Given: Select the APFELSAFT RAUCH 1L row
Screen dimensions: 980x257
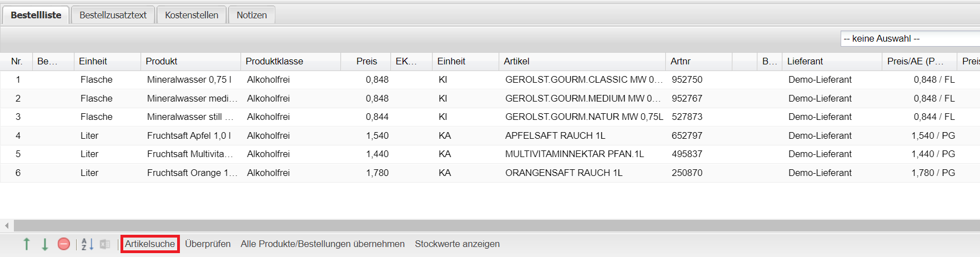Looking at the screenshot, I should (x=555, y=136).
